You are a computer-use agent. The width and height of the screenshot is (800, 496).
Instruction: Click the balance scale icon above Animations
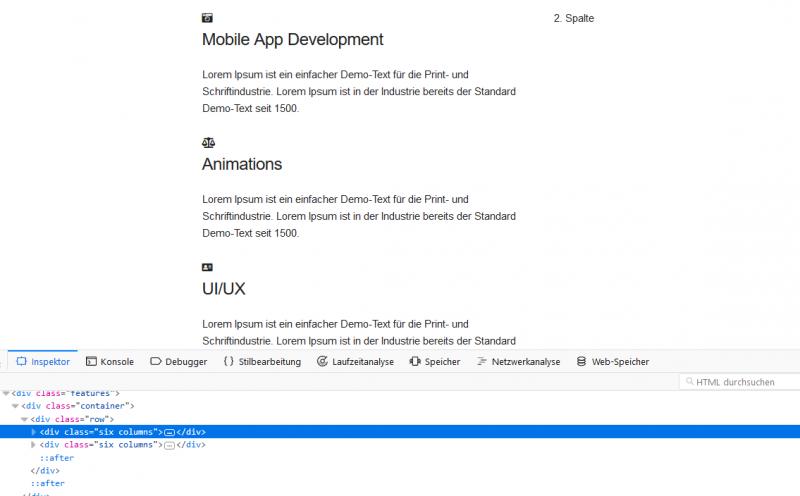208,143
